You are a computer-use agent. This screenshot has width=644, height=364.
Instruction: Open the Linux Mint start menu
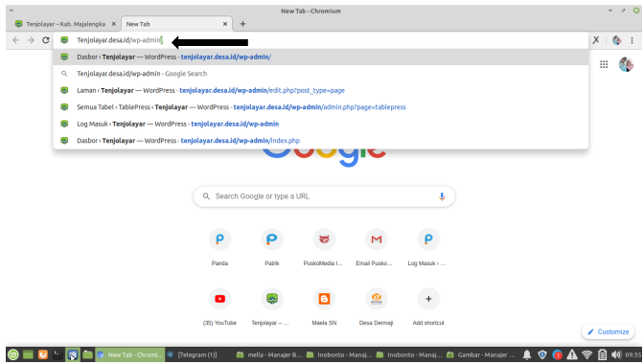[13, 354]
